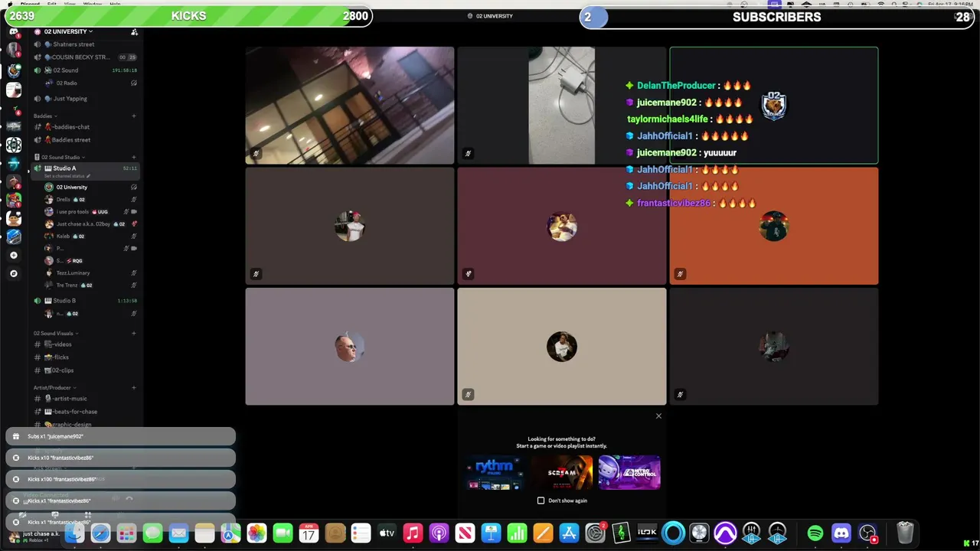Join the Baddies street voice channel
Viewport: 980px width, 551px height.
[84, 140]
